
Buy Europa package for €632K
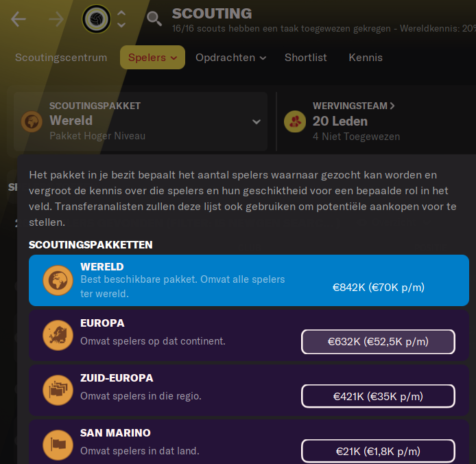[x=378, y=342]
